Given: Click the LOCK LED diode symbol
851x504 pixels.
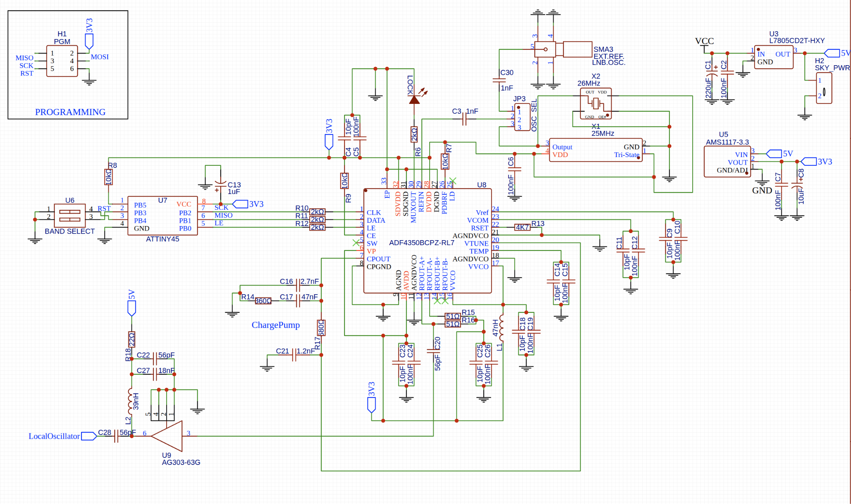Looking at the screenshot, I should (x=414, y=100).
